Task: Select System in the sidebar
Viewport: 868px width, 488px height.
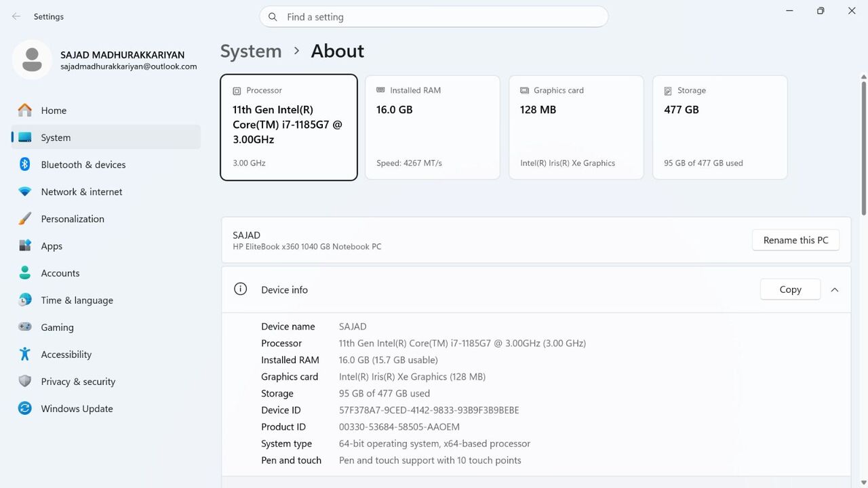Action: (106, 137)
